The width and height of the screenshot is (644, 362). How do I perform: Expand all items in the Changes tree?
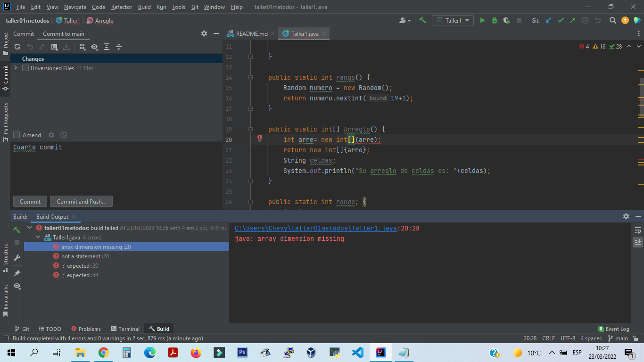tap(107, 47)
